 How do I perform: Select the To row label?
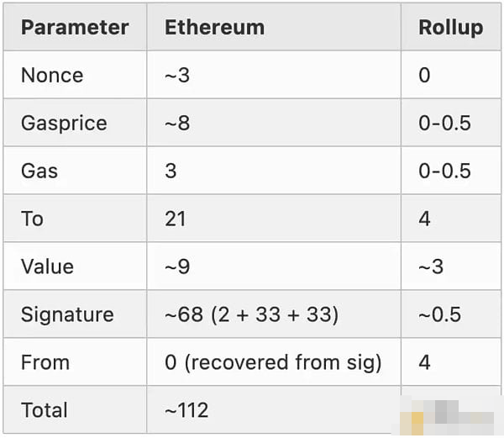point(32,219)
